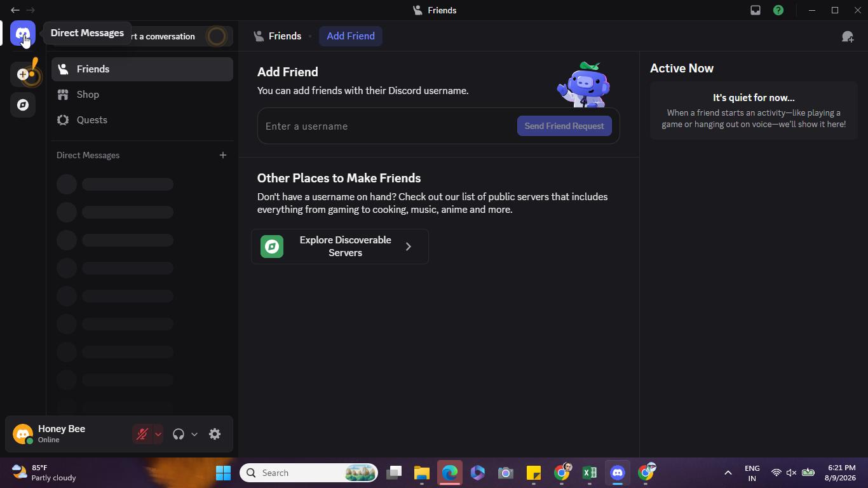Viewport: 868px width, 488px height.
Task: Click Send Friend Request button
Action: 564,126
